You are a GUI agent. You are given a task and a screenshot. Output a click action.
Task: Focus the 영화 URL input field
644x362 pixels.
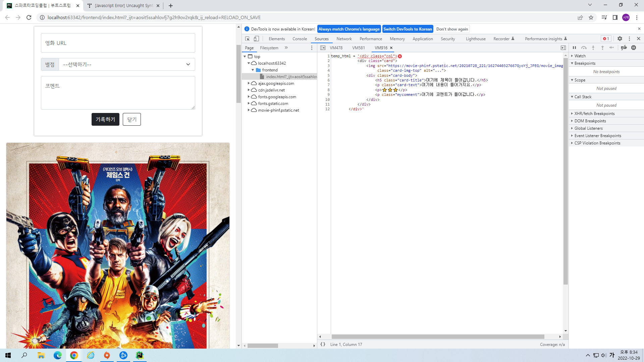tap(118, 43)
